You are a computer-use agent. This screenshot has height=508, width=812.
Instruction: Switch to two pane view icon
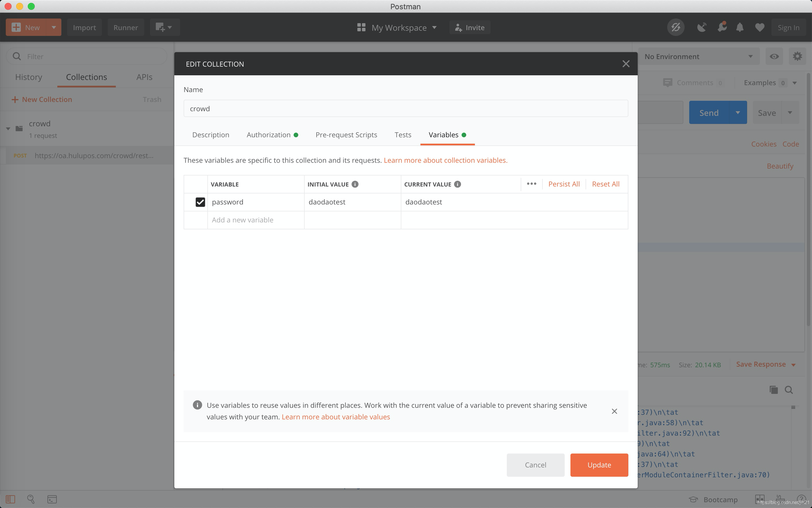(x=760, y=499)
